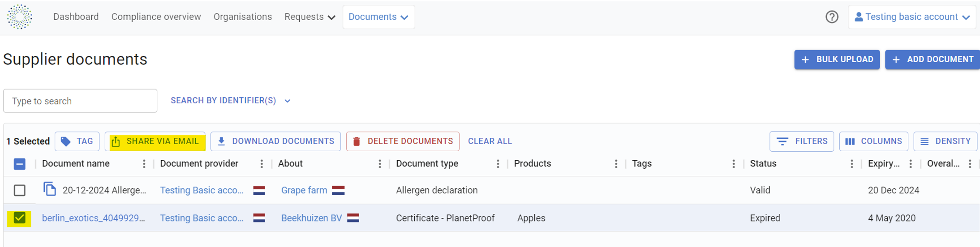The width and height of the screenshot is (980, 247).
Task: Go to Compliance overview page
Action: [156, 17]
